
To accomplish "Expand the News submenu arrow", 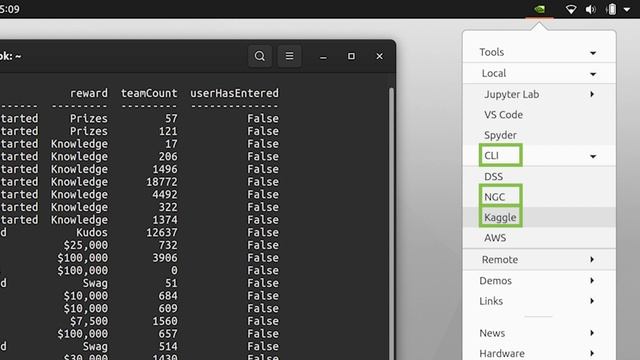I will click(x=592, y=333).
